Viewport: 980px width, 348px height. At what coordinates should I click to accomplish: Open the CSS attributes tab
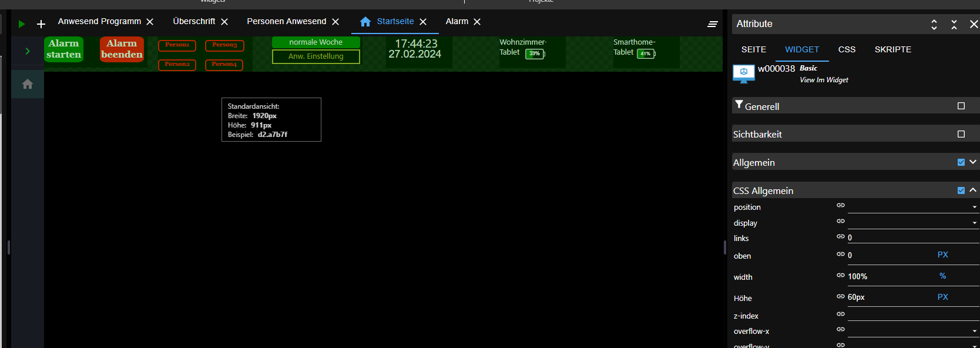tap(847, 49)
